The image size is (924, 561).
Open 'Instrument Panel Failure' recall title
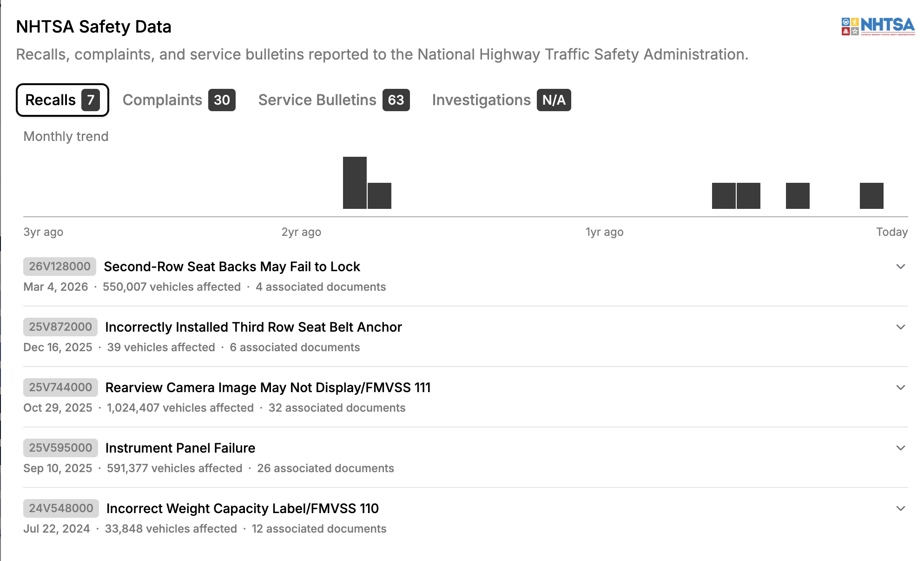[180, 448]
